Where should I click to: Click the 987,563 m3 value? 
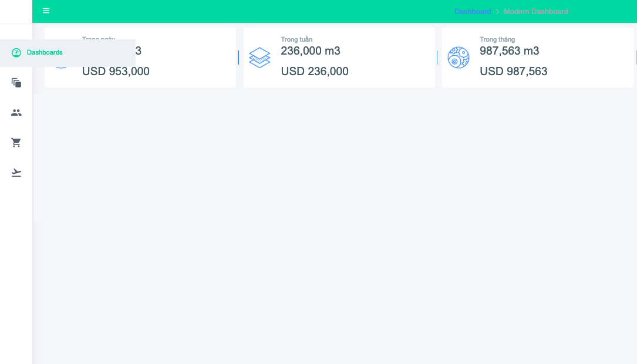point(510,50)
